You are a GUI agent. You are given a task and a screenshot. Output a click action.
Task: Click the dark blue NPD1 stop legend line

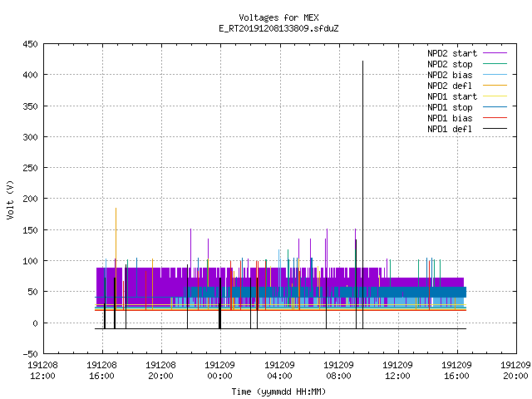[495, 107]
